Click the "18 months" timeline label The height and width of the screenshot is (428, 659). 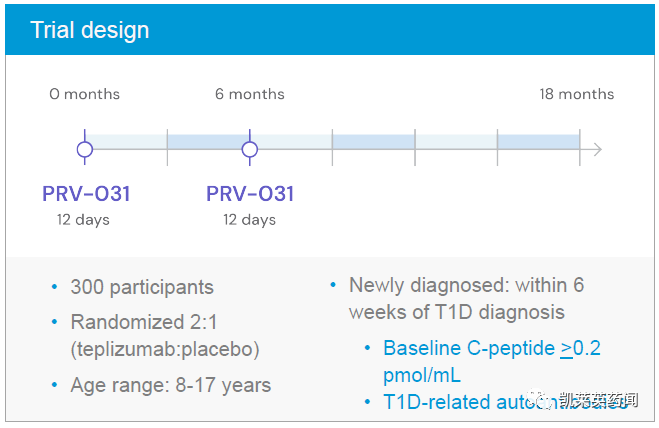coord(577,94)
